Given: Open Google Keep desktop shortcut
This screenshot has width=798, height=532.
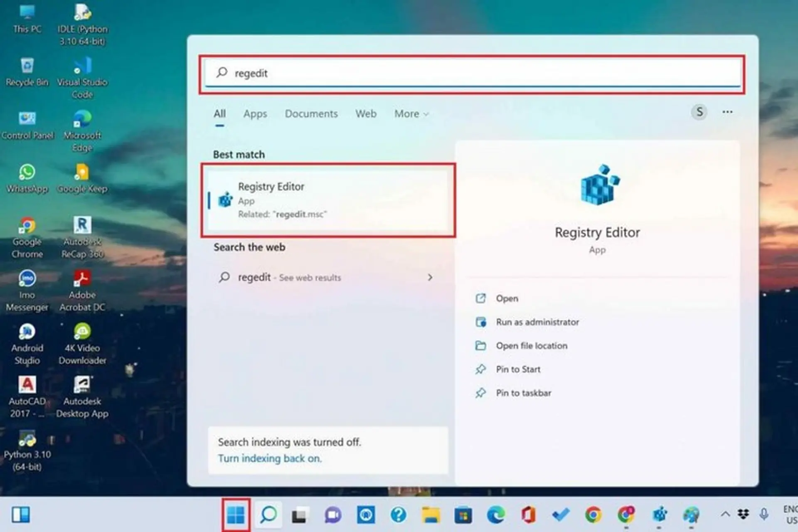Looking at the screenshot, I should click(x=82, y=178).
